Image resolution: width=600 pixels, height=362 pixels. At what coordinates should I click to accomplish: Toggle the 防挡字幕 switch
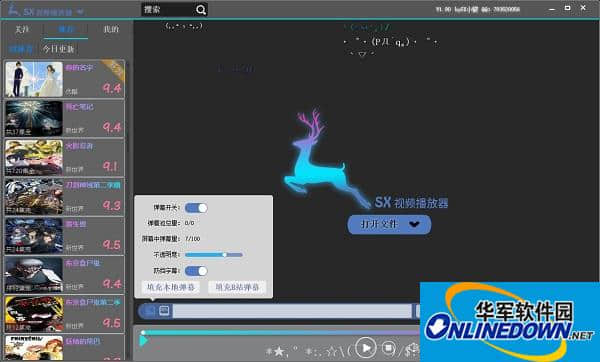(196, 271)
